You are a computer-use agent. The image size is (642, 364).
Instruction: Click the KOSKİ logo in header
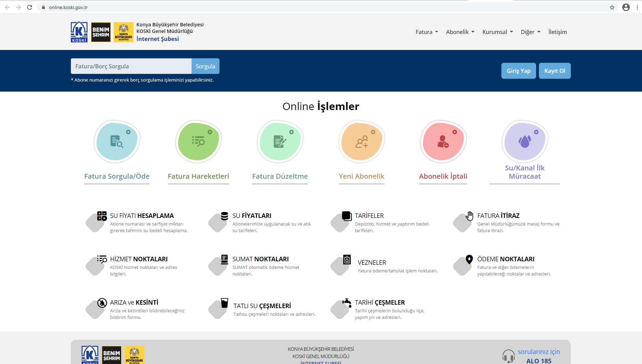79,32
